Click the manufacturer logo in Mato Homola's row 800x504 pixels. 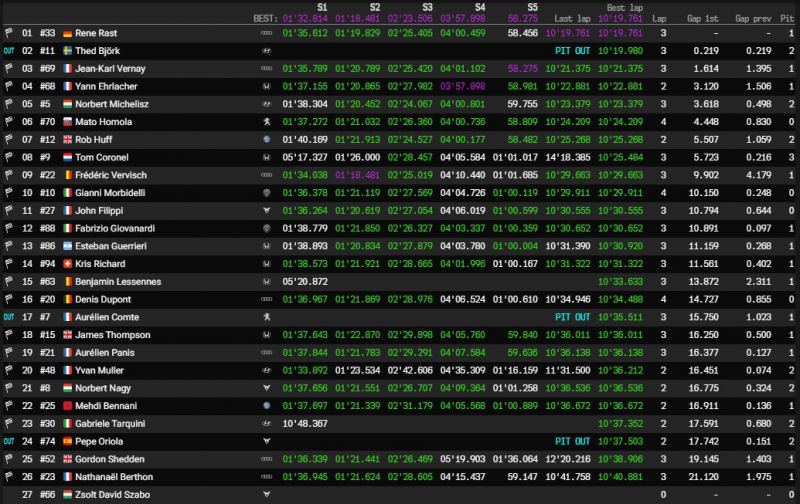click(x=266, y=122)
